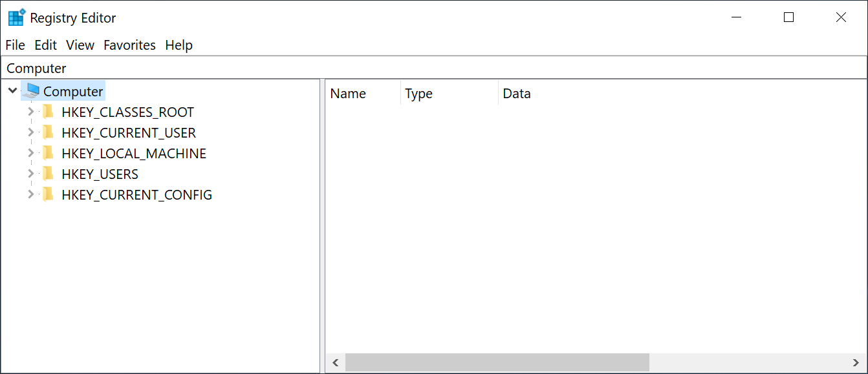The height and width of the screenshot is (374, 868).
Task: Open the Favorites menu
Action: tap(129, 45)
